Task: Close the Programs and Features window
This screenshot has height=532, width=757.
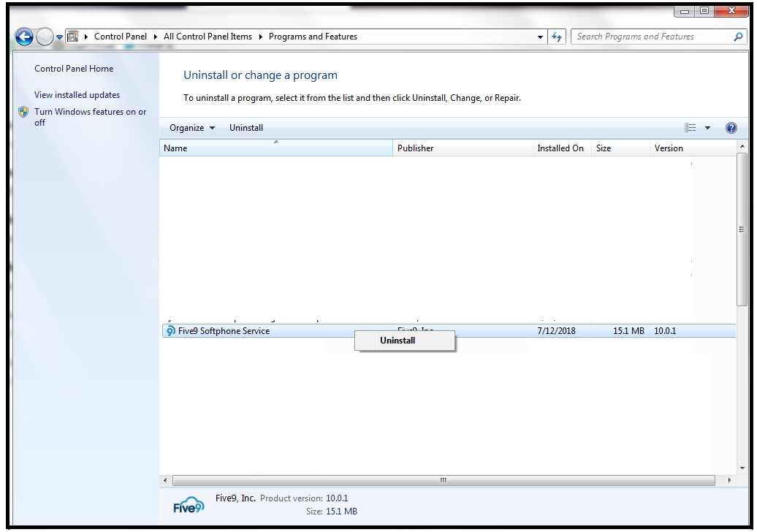Action: pyautogui.click(x=731, y=11)
